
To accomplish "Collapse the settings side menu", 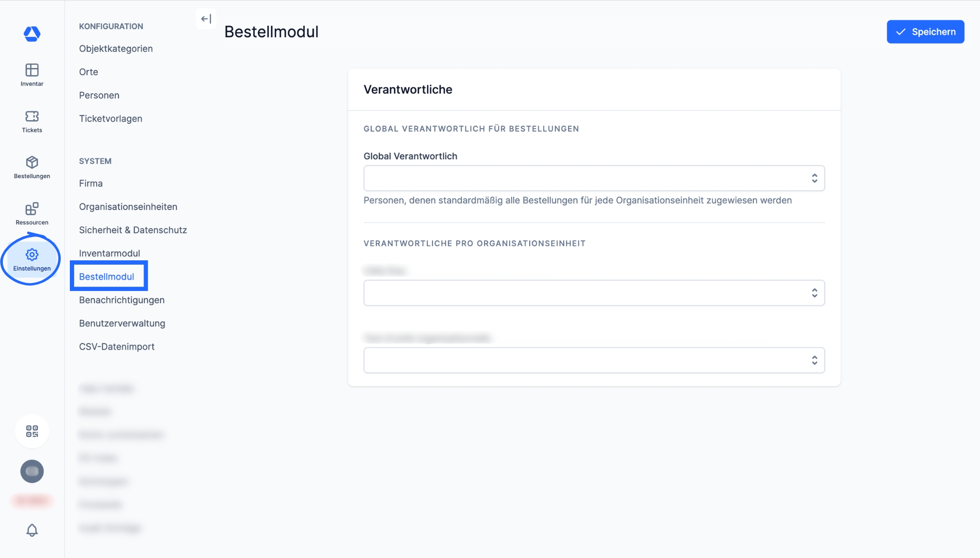I will [206, 19].
